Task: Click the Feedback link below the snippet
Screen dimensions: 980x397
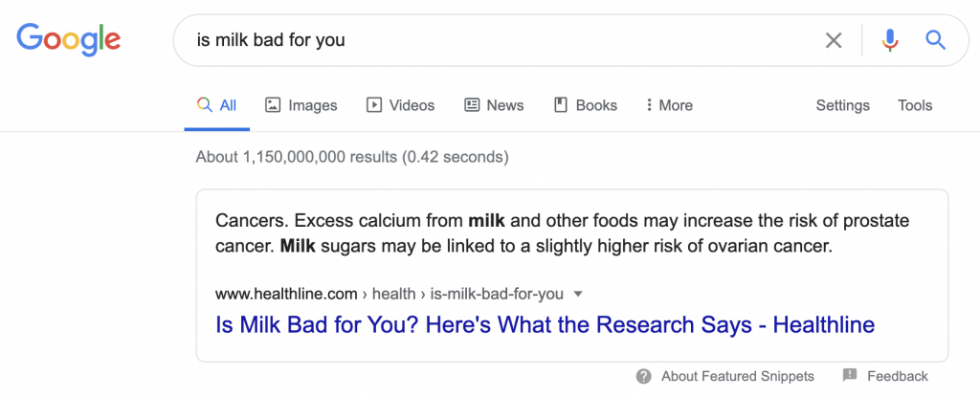Action: 898,376
